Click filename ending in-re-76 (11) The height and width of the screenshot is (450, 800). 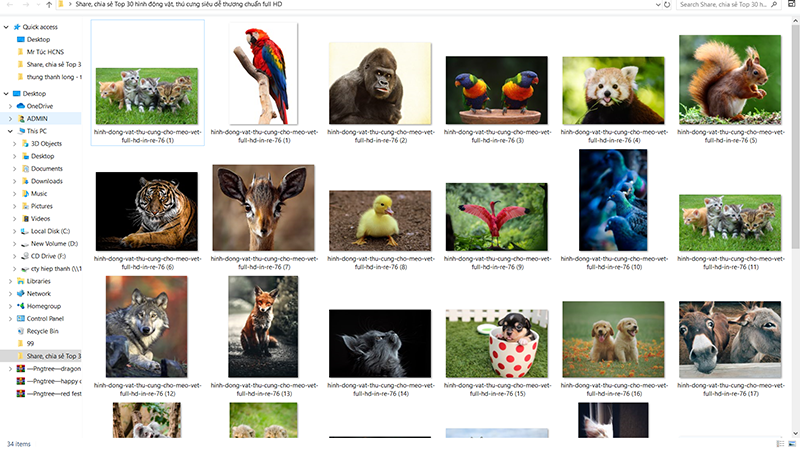coord(730,263)
